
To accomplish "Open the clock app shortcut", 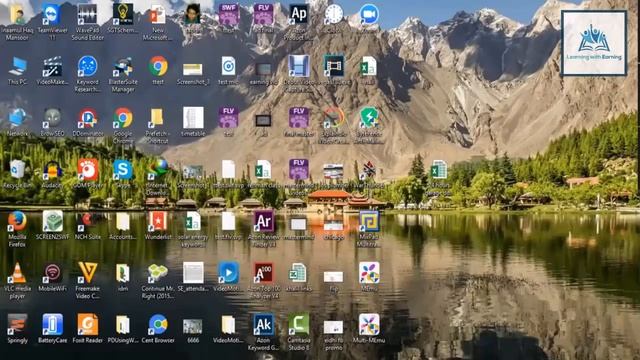I will click(x=334, y=15).
